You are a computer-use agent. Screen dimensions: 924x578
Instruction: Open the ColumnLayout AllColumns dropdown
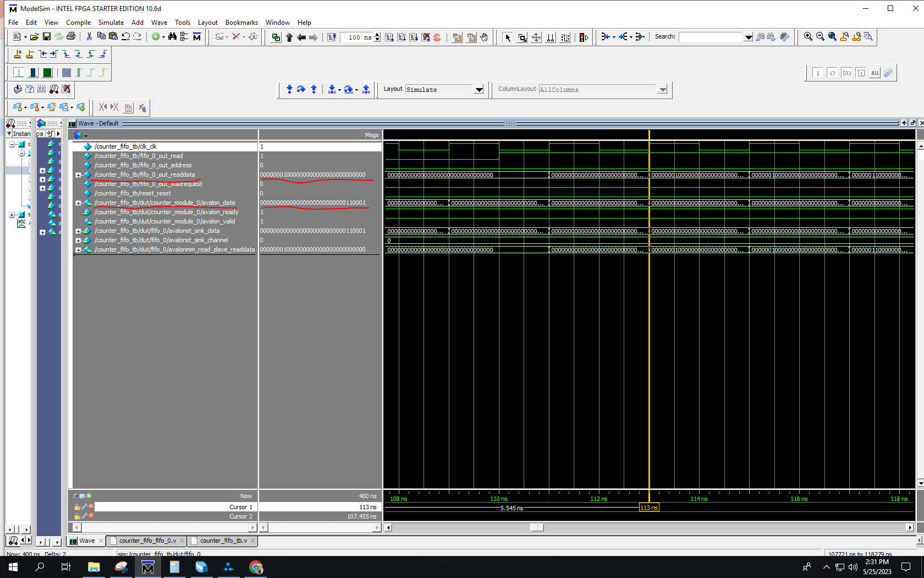pos(663,90)
